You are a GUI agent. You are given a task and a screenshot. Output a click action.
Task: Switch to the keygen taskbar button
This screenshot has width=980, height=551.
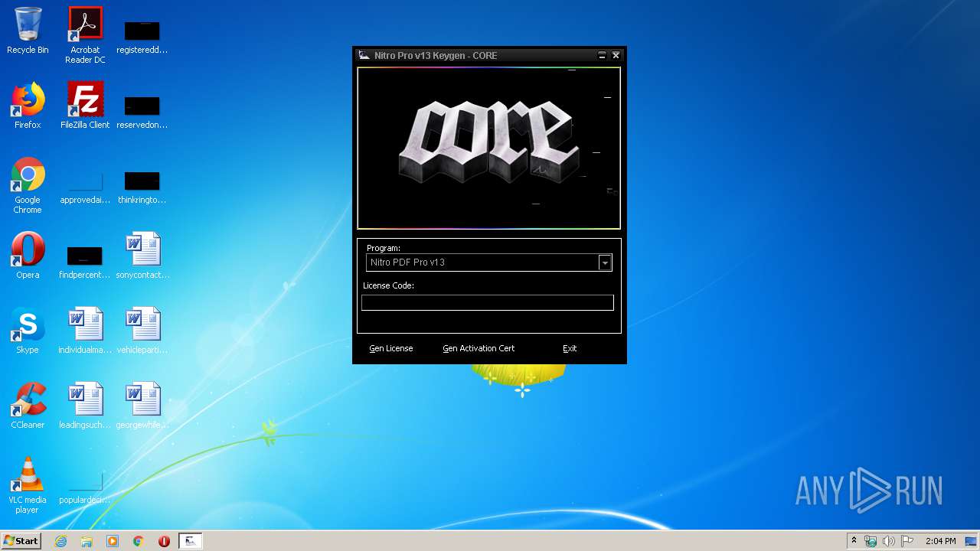[x=190, y=541]
